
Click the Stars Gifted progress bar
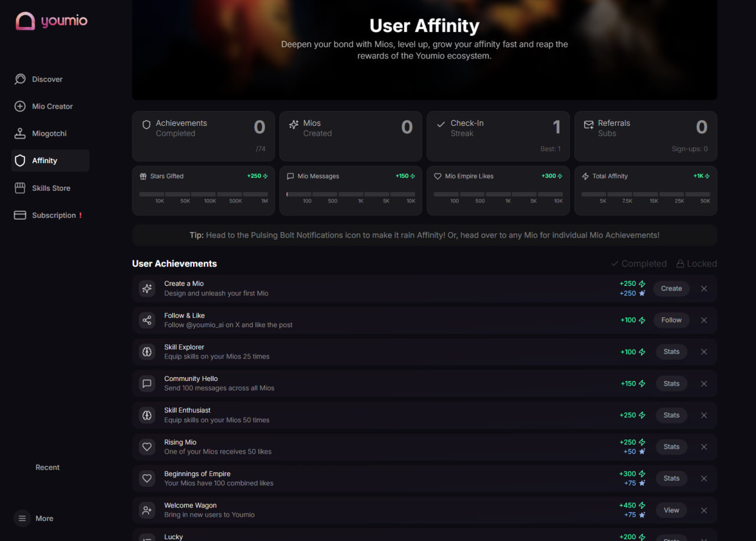point(203,194)
